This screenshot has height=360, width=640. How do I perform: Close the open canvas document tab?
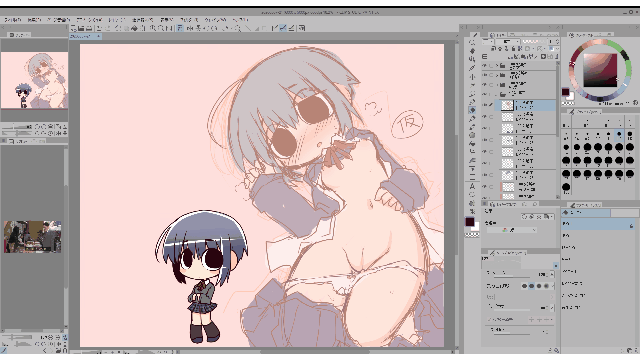tap(98, 36)
